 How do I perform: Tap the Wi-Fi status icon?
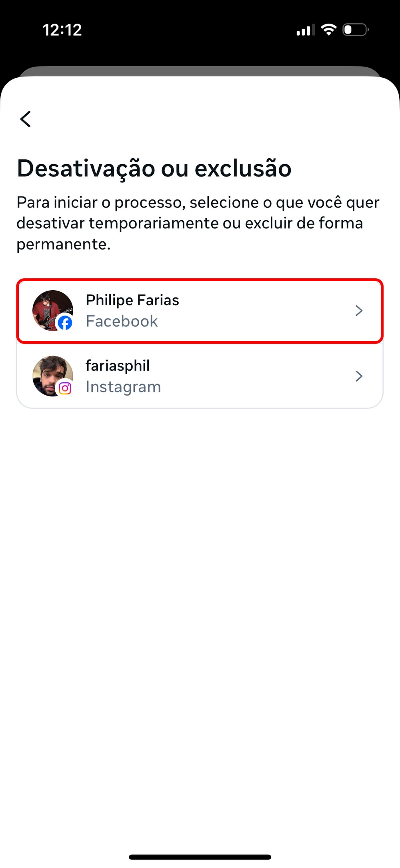[x=329, y=30]
